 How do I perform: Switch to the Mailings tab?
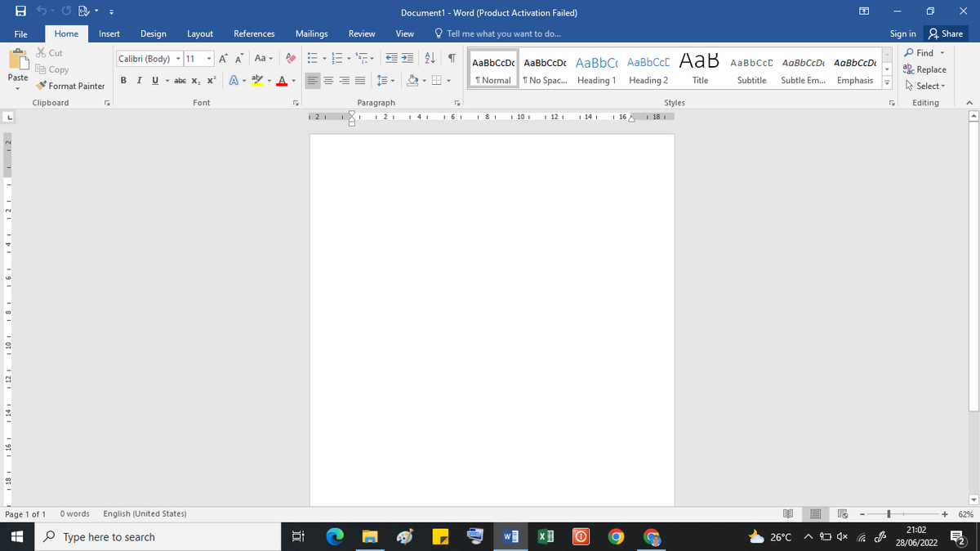(x=312, y=33)
